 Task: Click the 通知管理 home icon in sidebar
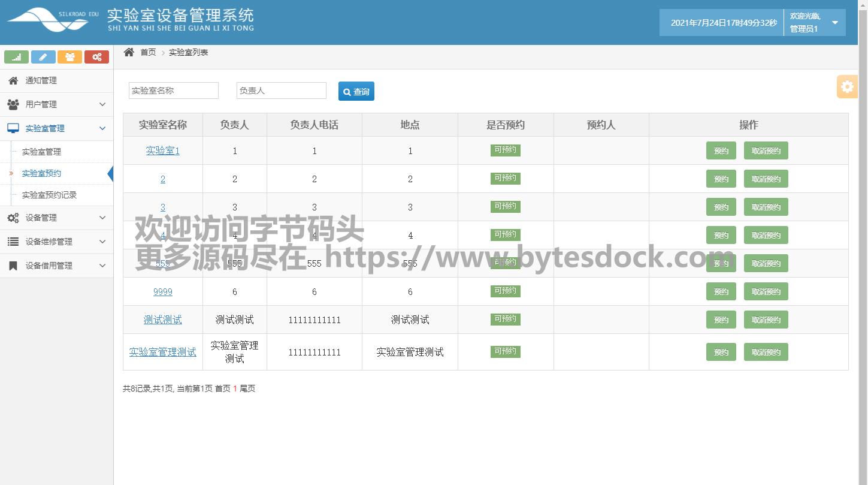pos(13,80)
